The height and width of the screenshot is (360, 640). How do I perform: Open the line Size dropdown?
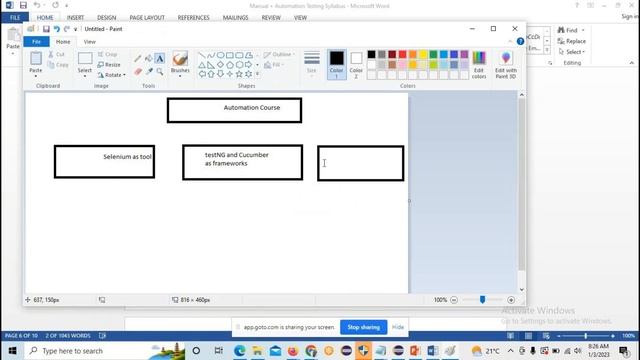(311, 64)
